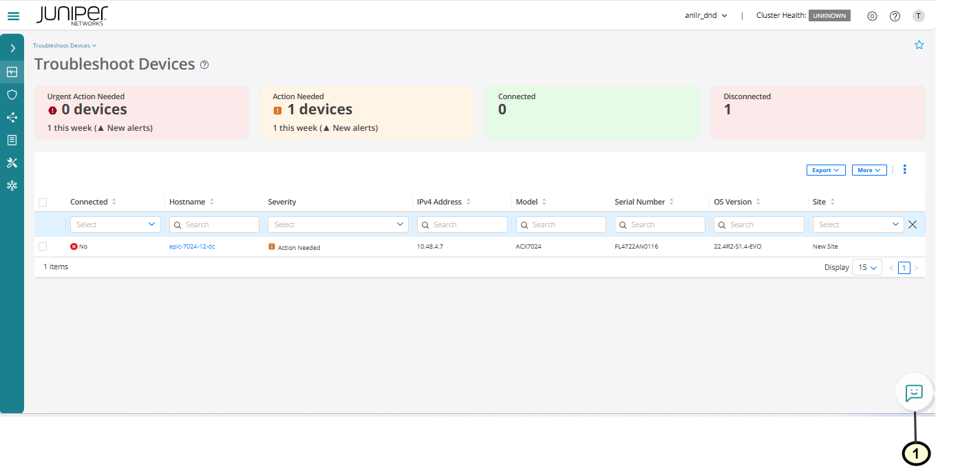This screenshot has height=471, width=980.
Task: Open the help question mark icon
Action: [895, 16]
